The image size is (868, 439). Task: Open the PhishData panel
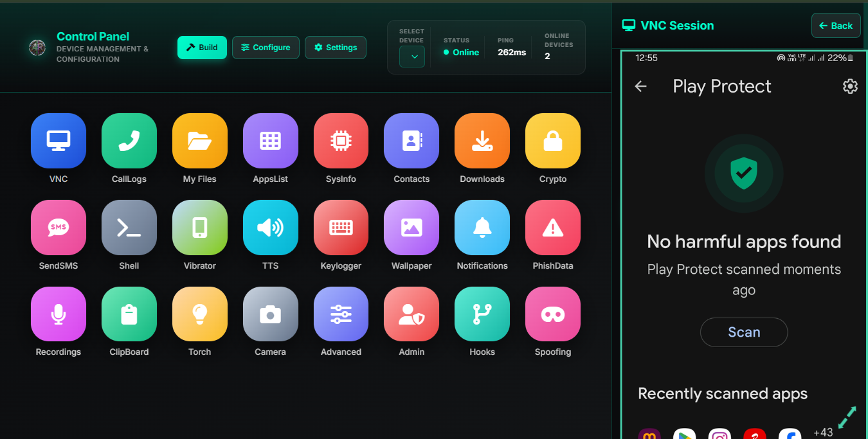553,227
